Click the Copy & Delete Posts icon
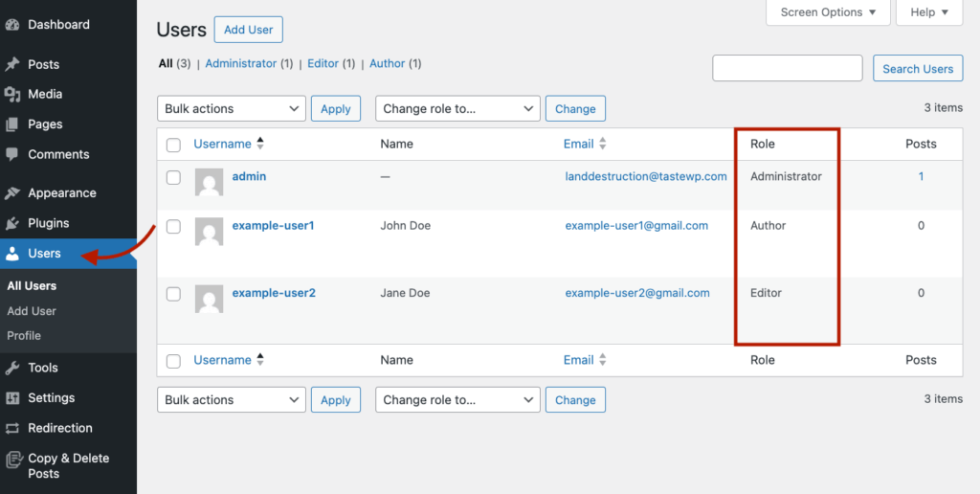This screenshot has height=494, width=980. pyautogui.click(x=13, y=460)
